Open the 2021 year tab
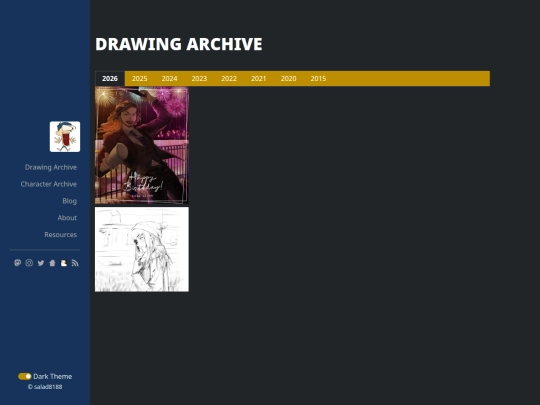Viewport: 540px width, 405px height. tap(259, 79)
